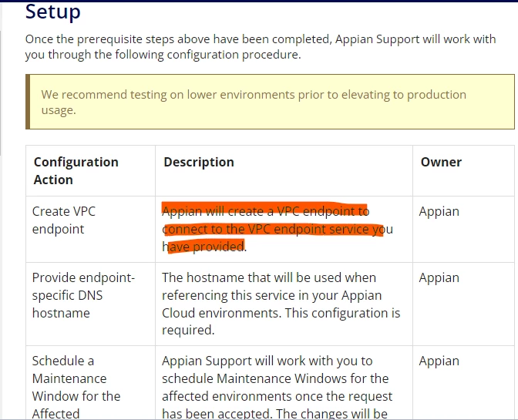Click the Maintenance Windows description text
This screenshot has width=518, height=420.
pyautogui.click(x=277, y=387)
